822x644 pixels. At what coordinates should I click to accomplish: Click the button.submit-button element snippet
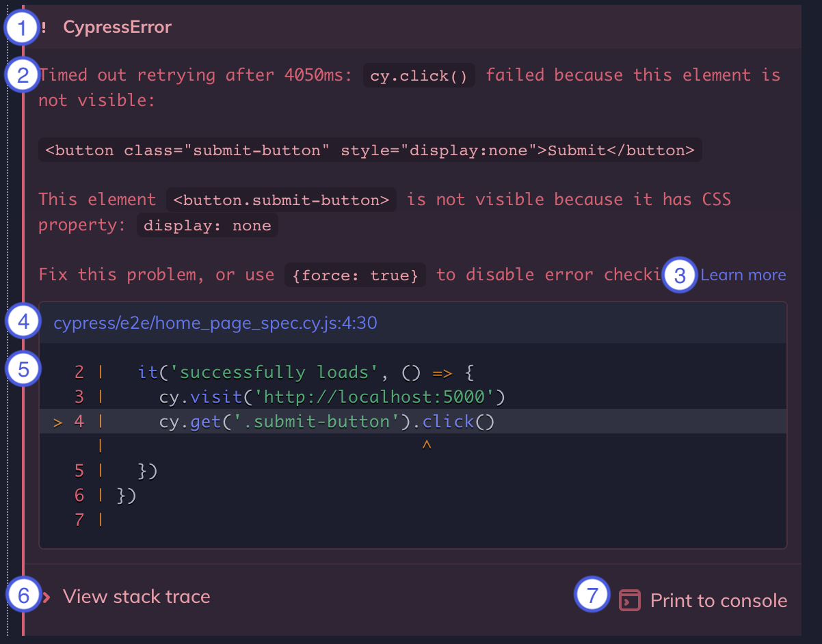click(280, 199)
